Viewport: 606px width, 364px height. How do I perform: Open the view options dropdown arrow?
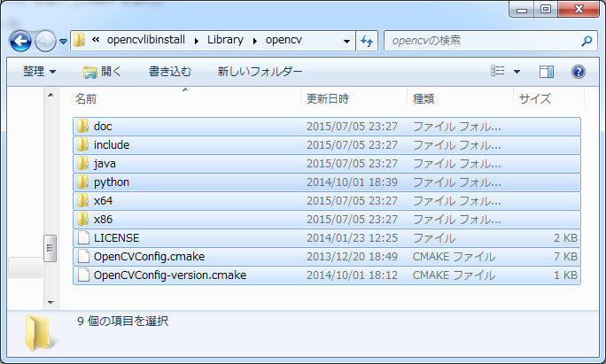point(517,72)
